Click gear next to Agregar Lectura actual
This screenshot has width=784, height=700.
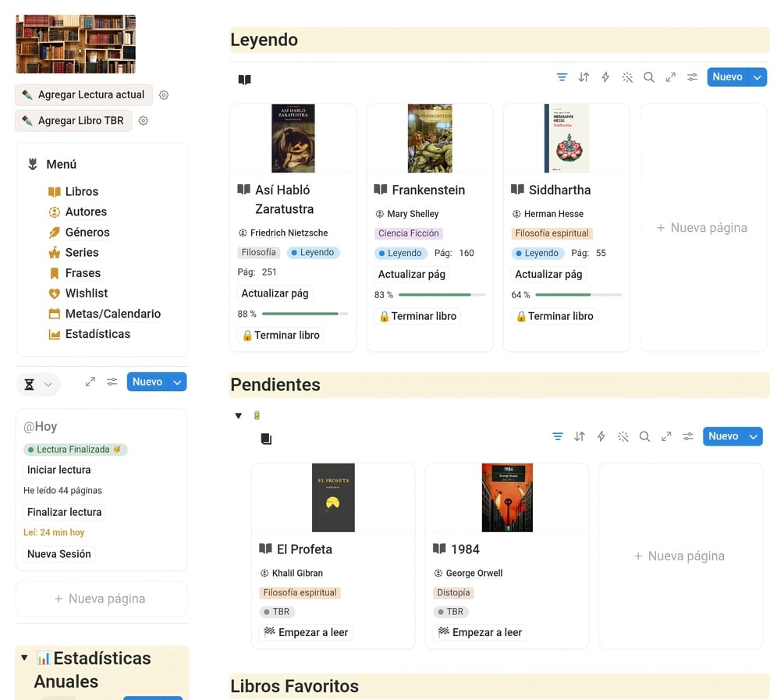pyautogui.click(x=164, y=95)
